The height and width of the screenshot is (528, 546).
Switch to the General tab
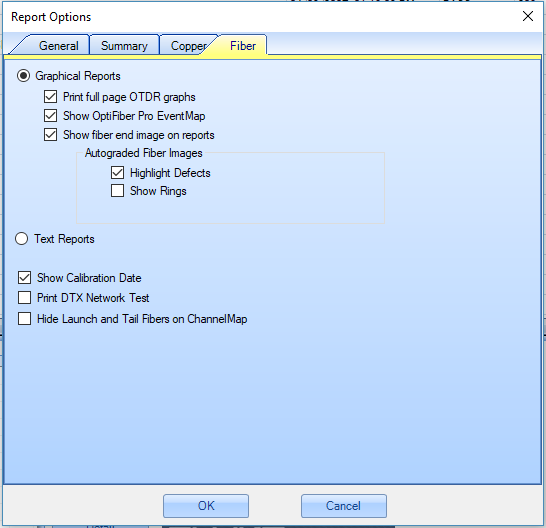[x=58, y=46]
